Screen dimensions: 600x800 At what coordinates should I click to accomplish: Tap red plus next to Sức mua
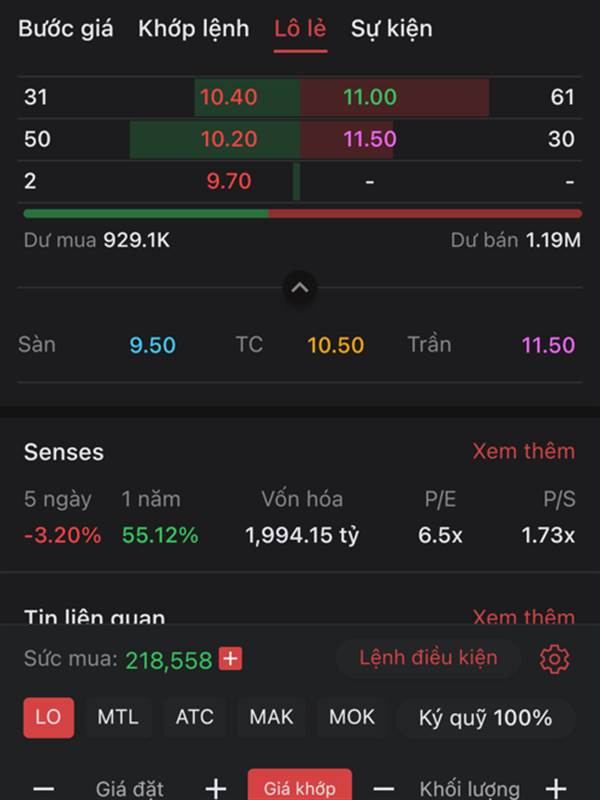pyautogui.click(x=230, y=659)
